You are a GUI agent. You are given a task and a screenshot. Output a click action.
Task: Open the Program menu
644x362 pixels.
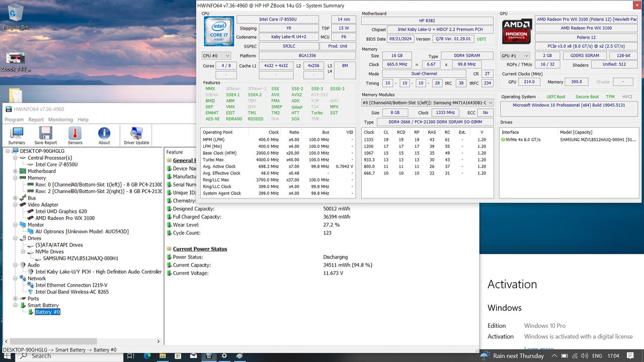(x=14, y=120)
